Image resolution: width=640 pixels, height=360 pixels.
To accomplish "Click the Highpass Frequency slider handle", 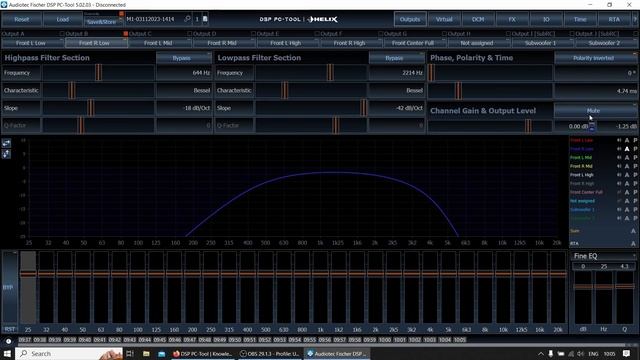I will point(98,73).
